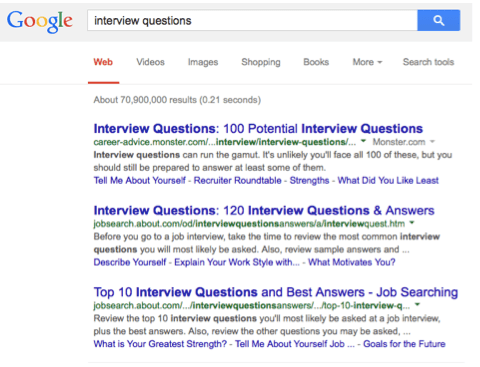480x367 pixels.
Task: Open the Describe Yourself sitelink
Action: pyautogui.click(x=130, y=262)
